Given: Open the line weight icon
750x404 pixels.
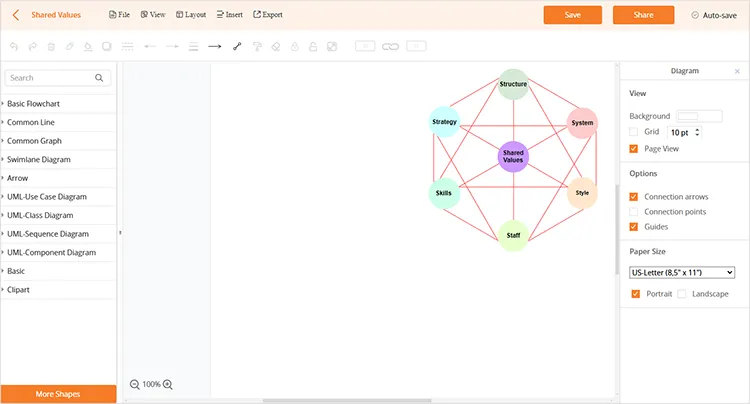Looking at the screenshot, I should (193, 46).
